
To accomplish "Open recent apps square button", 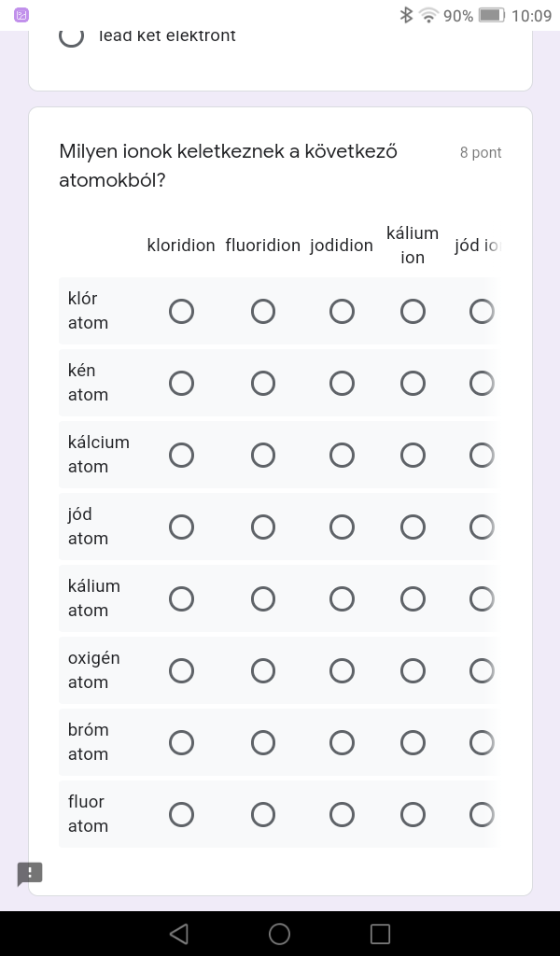I will 380,934.
